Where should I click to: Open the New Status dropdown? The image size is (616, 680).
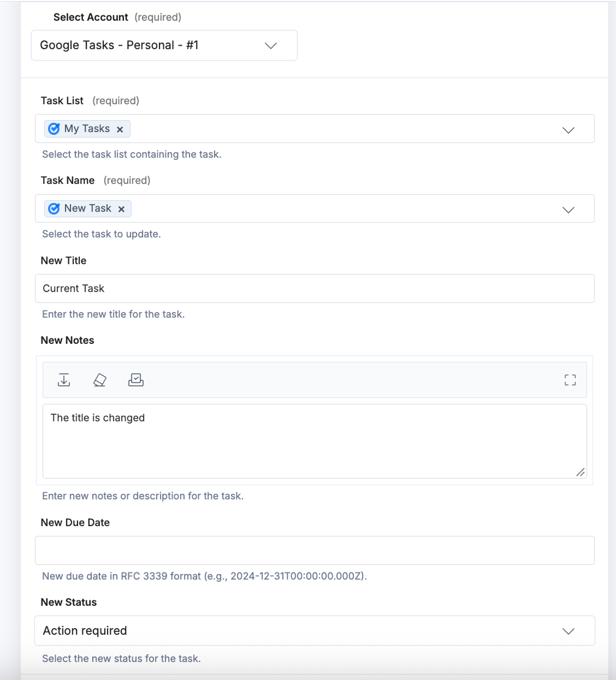(x=315, y=630)
